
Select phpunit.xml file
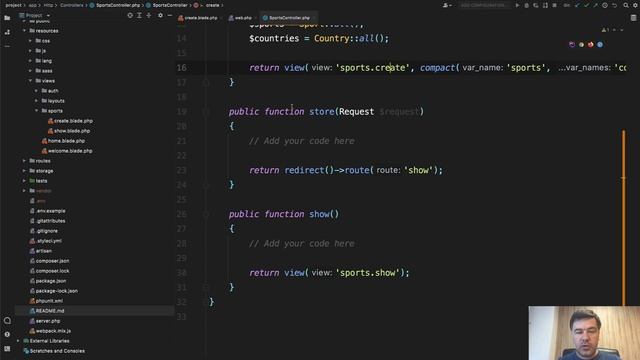pos(46,301)
